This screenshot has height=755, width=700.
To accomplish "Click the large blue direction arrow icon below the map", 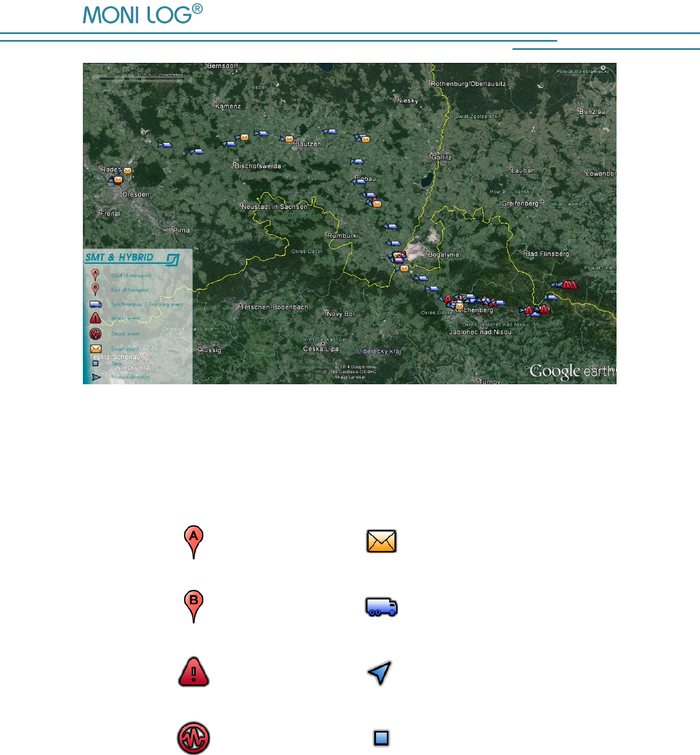I will click(x=379, y=673).
